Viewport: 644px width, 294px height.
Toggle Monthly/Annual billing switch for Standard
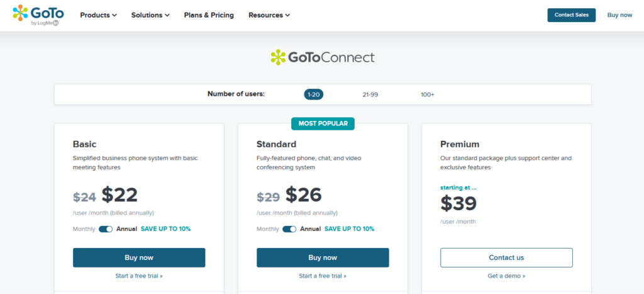click(289, 229)
